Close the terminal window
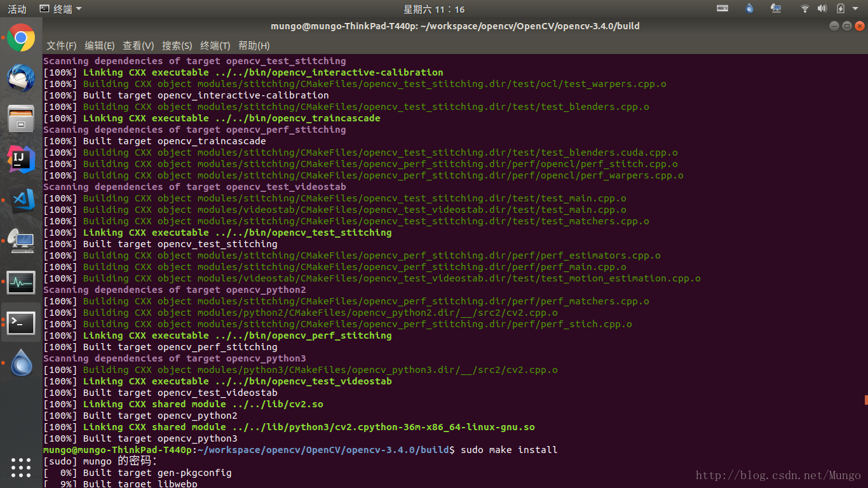Screen dimensions: 868x488 pyautogui.click(x=859, y=26)
